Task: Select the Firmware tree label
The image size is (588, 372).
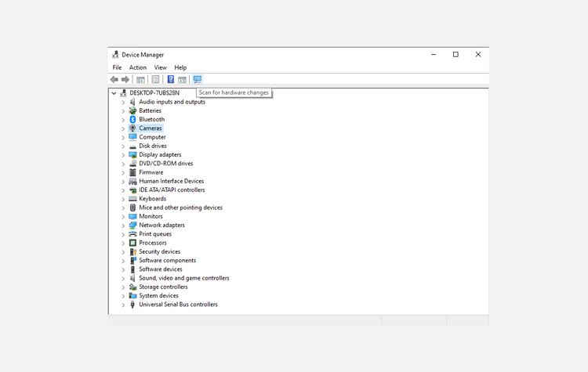Action: click(151, 172)
